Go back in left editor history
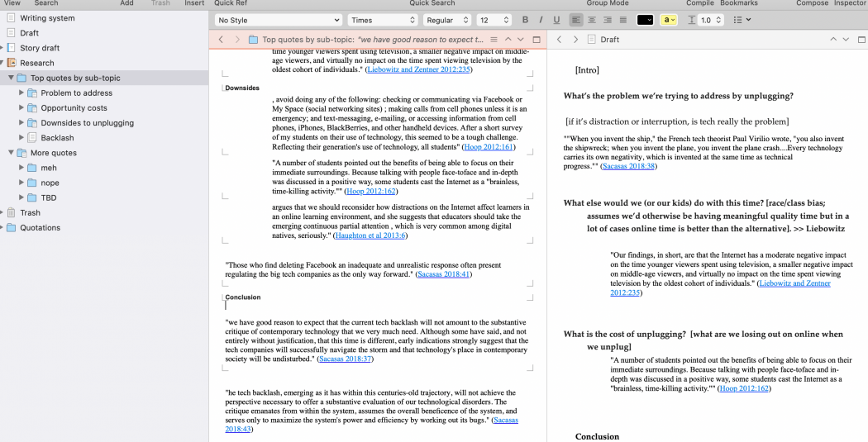Image resolution: width=868 pixels, height=442 pixels. (221, 40)
